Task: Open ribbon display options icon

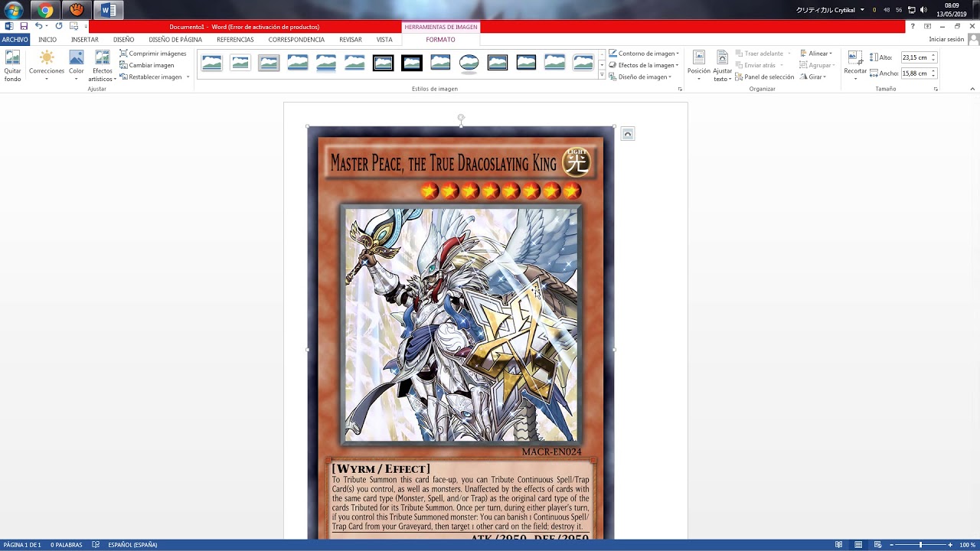Action: click(928, 27)
